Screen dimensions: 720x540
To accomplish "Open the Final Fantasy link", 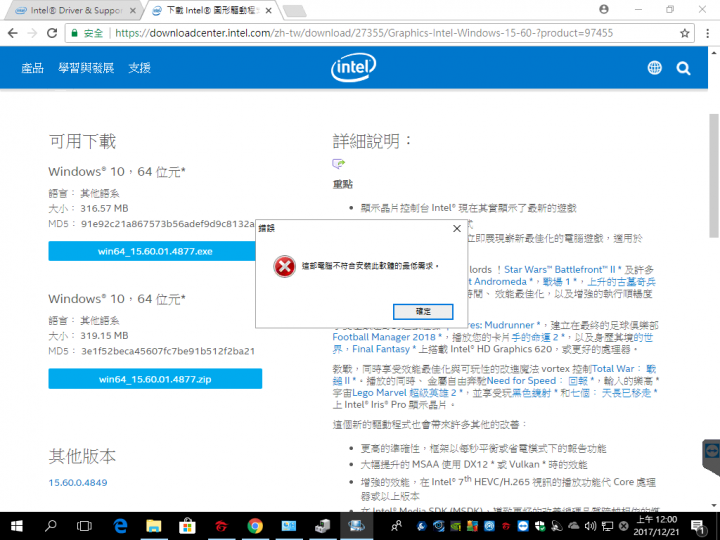I will pyautogui.click(x=384, y=349).
